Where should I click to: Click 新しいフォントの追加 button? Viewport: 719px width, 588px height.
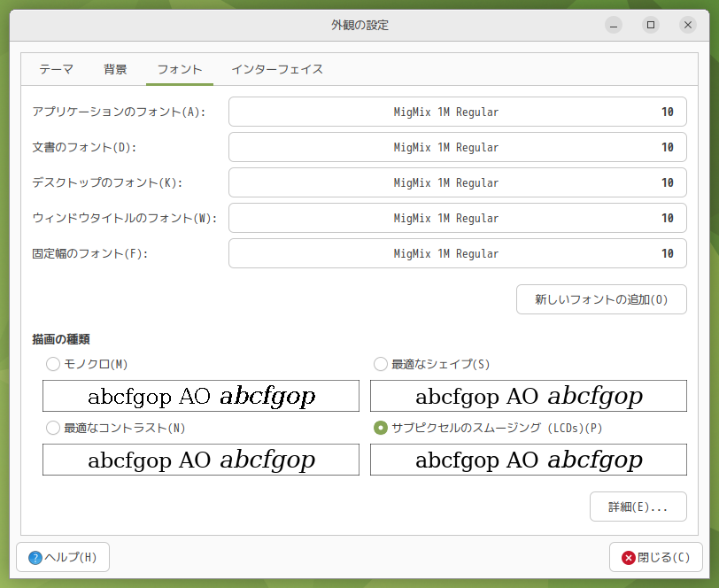[601, 299]
